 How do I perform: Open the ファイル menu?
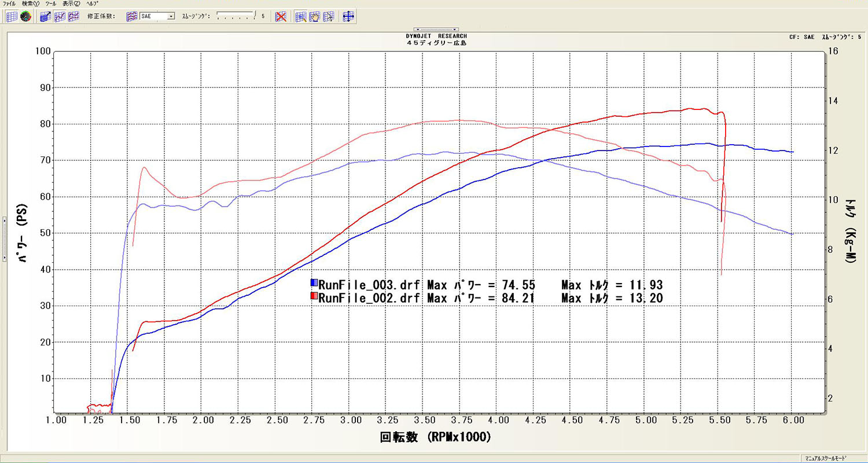tap(10, 3)
